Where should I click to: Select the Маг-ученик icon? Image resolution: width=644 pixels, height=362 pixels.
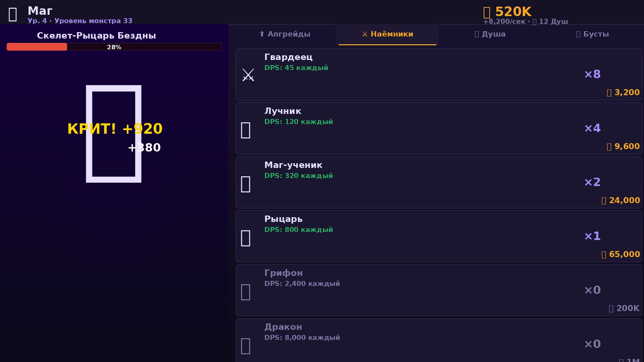coord(246,183)
